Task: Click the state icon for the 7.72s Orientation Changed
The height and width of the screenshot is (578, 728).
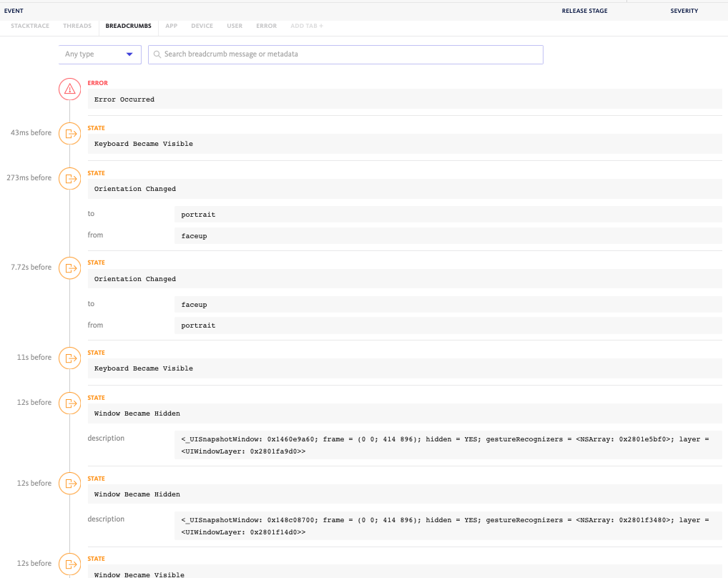Action: click(69, 268)
